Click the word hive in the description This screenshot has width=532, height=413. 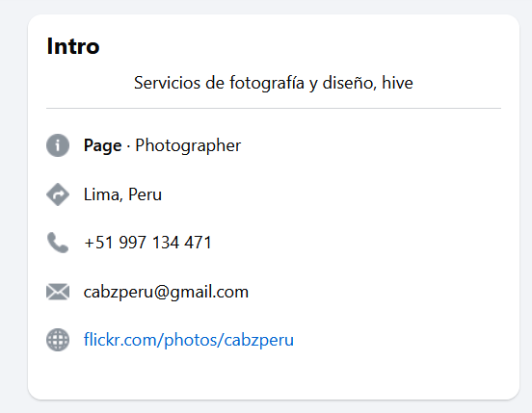pyautogui.click(x=397, y=83)
